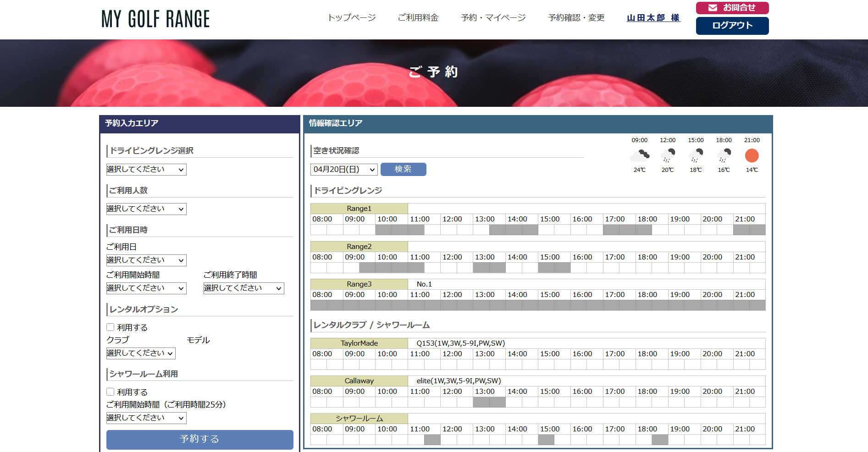The width and height of the screenshot is (868, 452).
Task: Open the 山田太郎 様 user link
Action: pos(653,18)
